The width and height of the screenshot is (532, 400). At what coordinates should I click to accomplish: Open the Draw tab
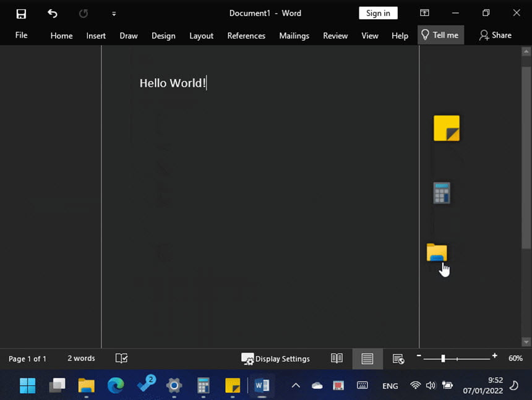coord(129,36)
